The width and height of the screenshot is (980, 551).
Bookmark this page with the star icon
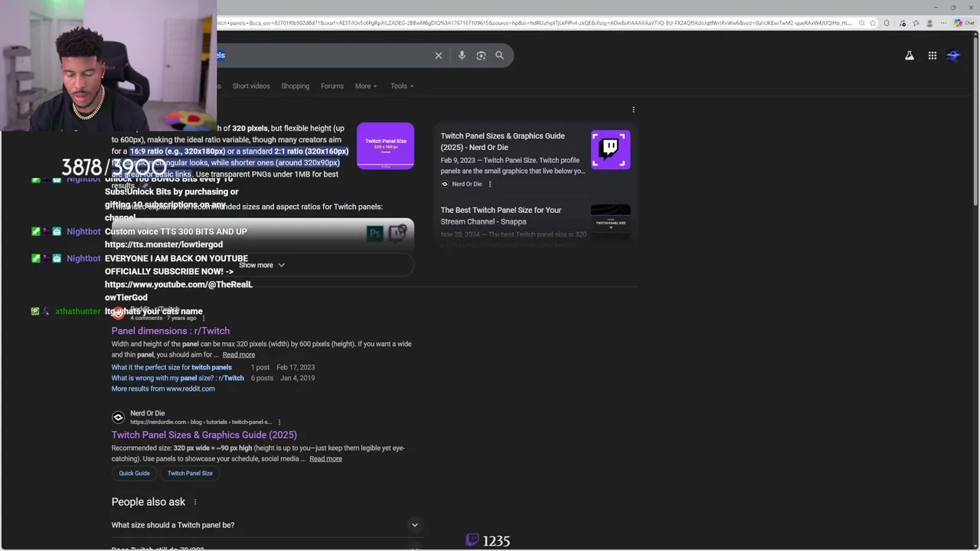874,23
